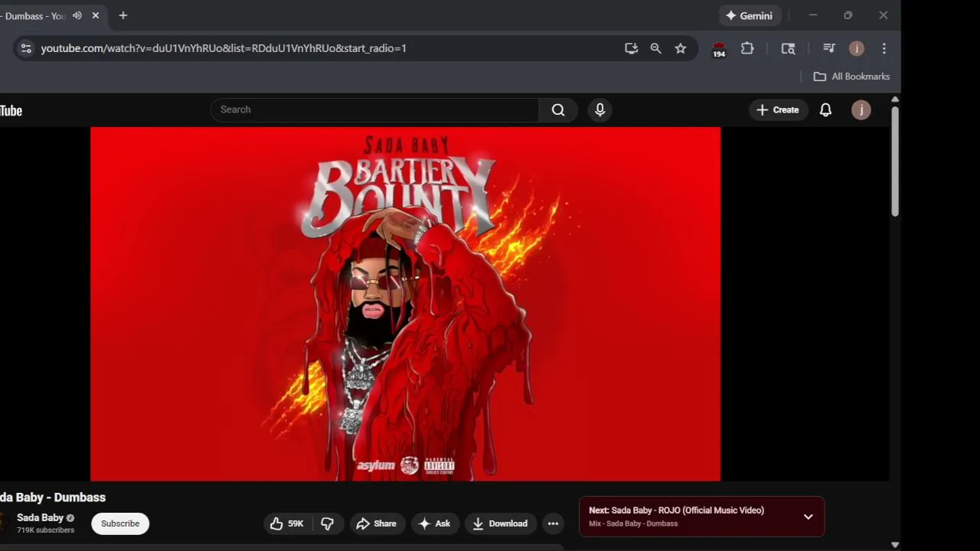Dislike the video
This screenshot has width=980, height=551.
point(327,523)
